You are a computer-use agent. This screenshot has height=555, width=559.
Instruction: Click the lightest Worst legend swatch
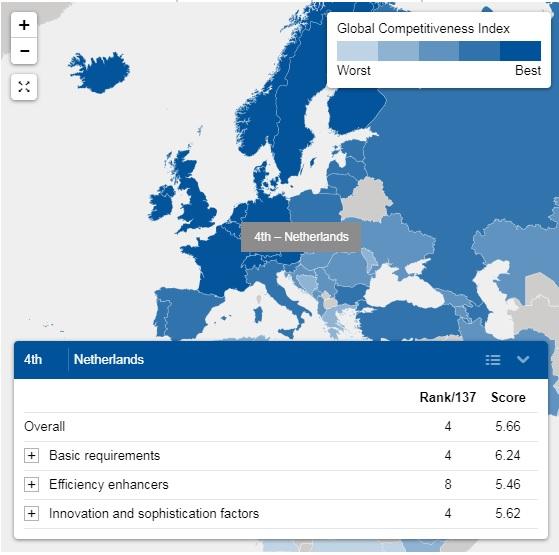pos(357,51)
